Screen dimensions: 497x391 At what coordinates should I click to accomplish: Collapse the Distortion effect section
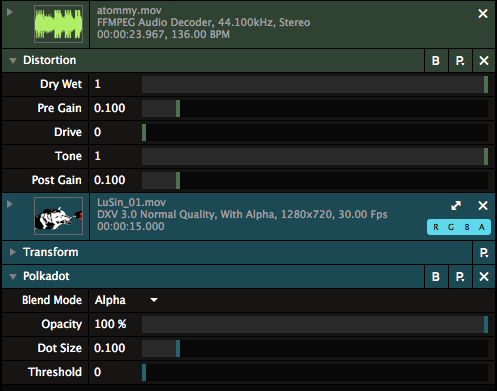click(13, 61)
